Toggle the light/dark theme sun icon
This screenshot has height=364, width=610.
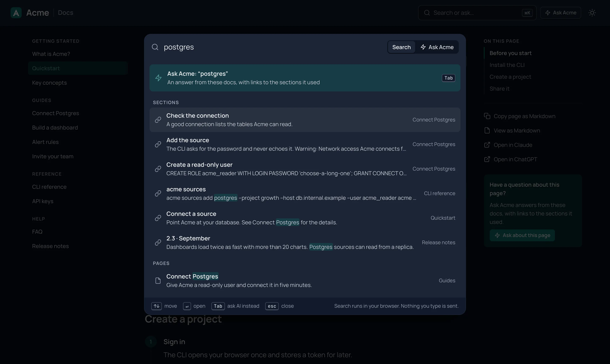592,12
